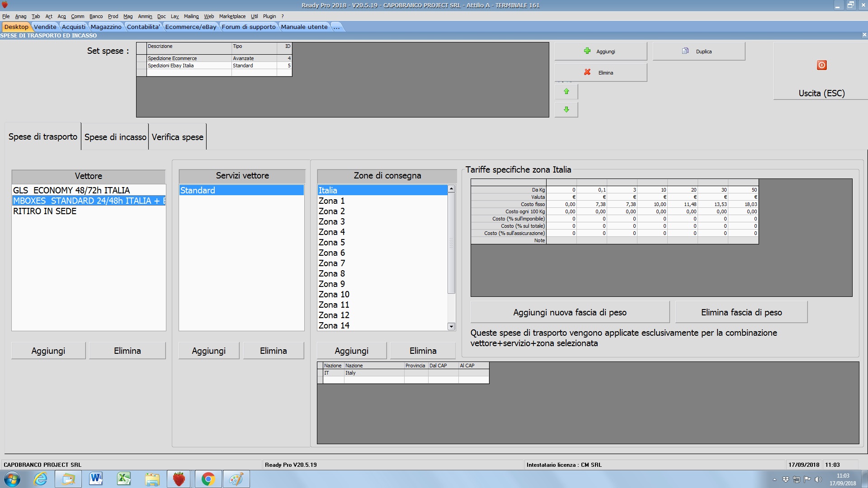Click the Duplica set button
Viewport: 868px width, 488px height.
(699, 52)
